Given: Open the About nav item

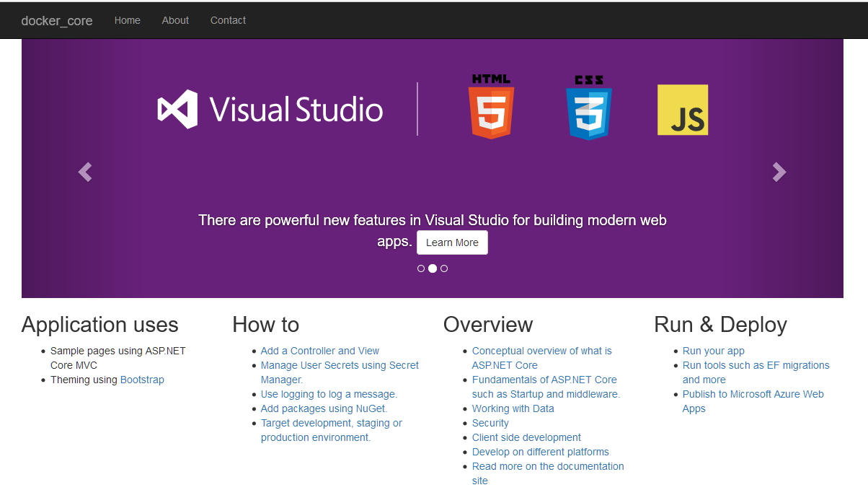Looking at the screenshot, I should coord(175,20).
